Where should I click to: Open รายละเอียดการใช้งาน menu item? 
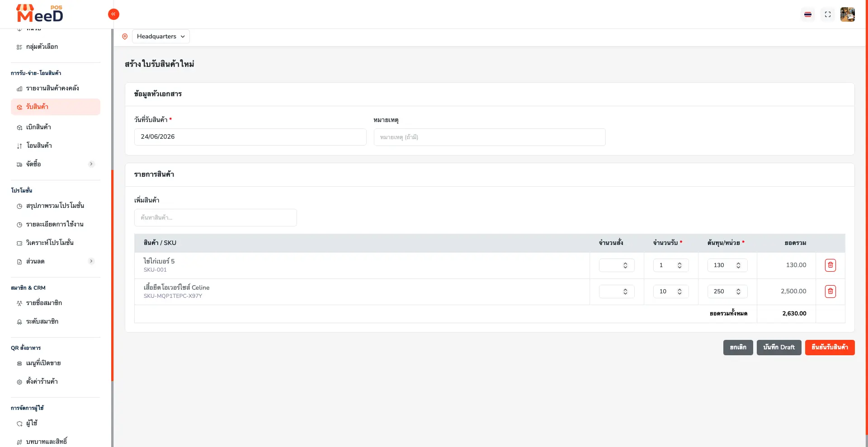(56, 225)
